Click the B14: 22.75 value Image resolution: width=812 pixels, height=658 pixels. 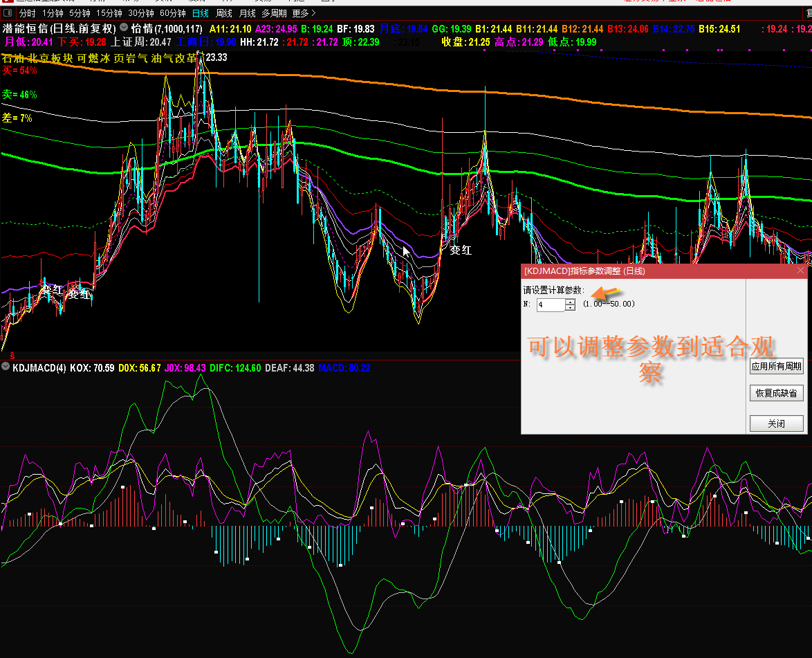[x=674, y=29]
